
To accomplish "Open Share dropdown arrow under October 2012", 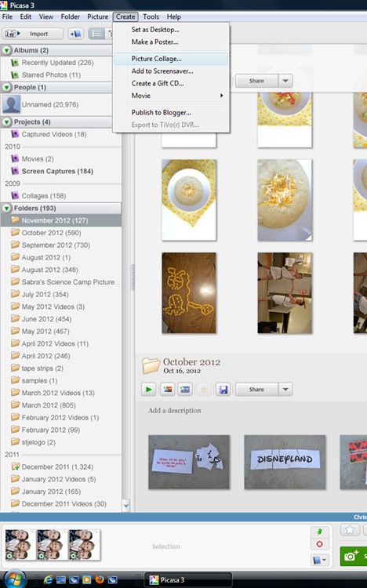I will [x=285, y=390].
